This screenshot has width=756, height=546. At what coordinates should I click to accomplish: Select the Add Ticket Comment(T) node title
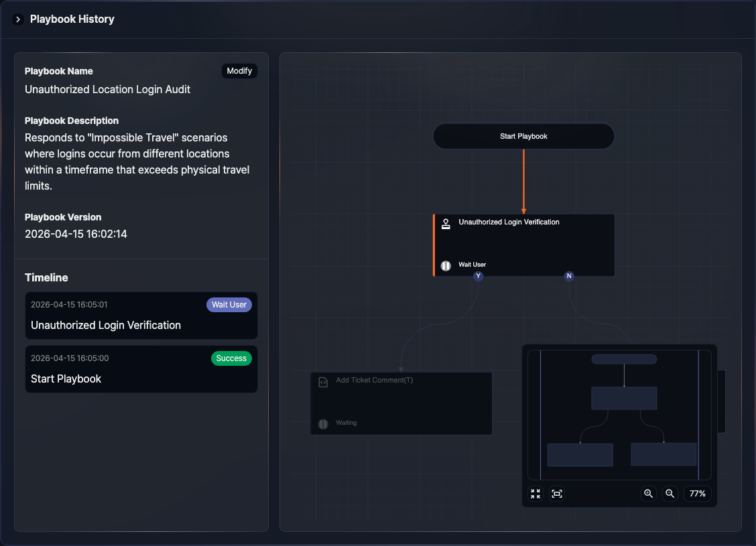374,381
